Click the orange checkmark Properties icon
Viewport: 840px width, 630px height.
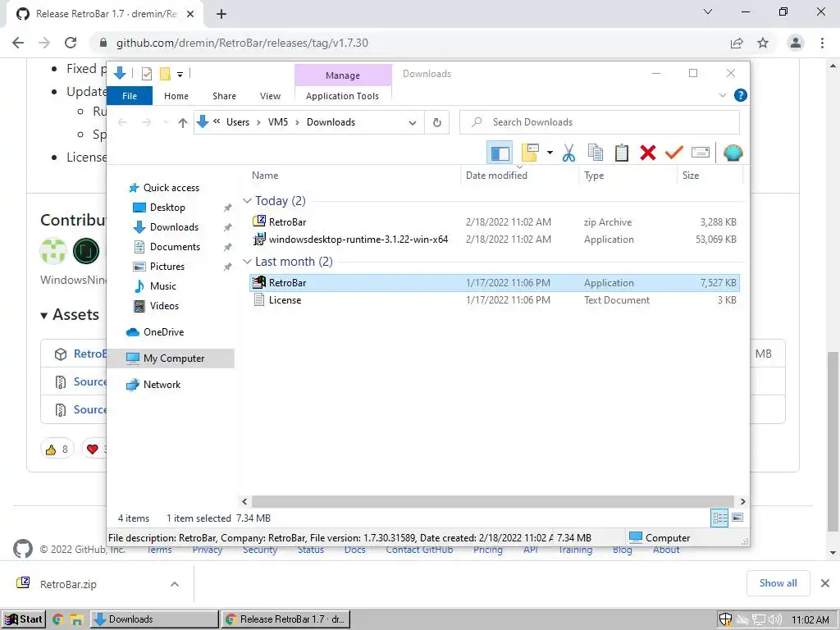pyautogui.click(x=674, y=153)
